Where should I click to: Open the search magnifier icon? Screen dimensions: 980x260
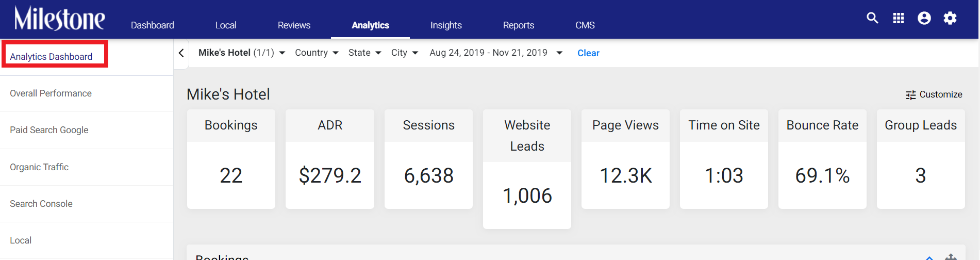pos(872,18)
